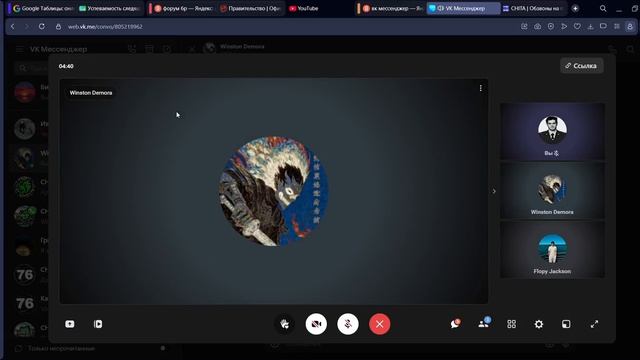The width and height of the screenshot is (640, 360).
Task: Select the Winston Demora participant tile
Action: tap(552, 190)
